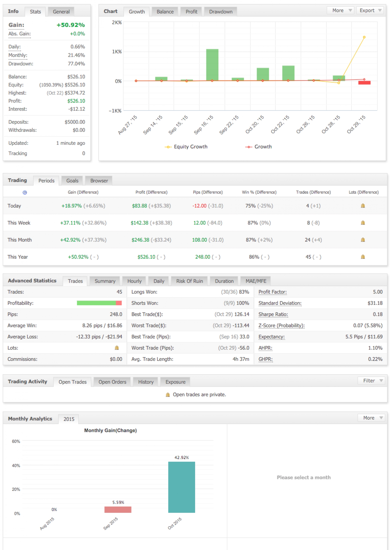Click the help question mark icon in Trading

click(25, 192)
